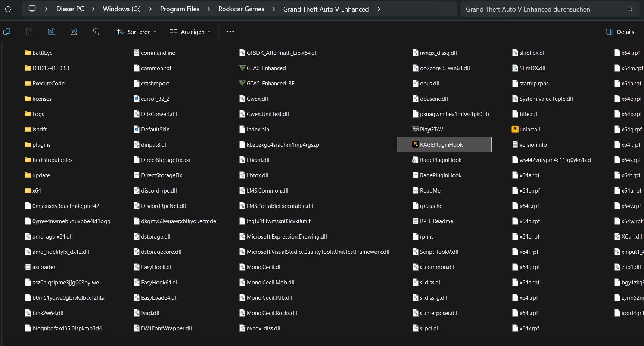
Task: Select DirectStorageFix.asi
Action: point(162,160)
